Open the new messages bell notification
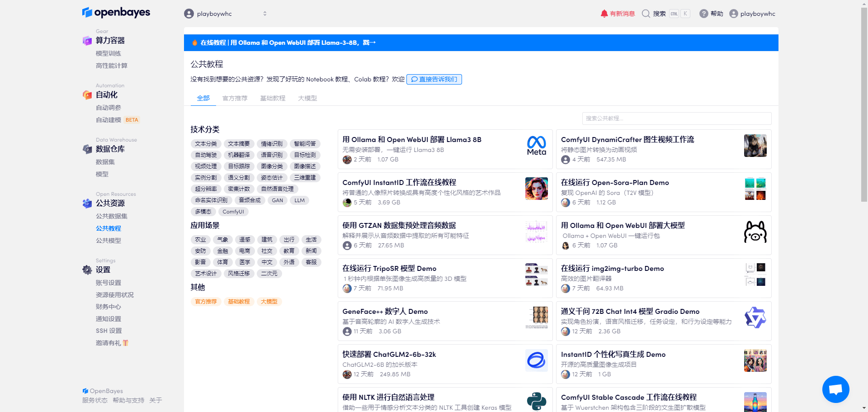868x412 pixels. coord(604,14)
